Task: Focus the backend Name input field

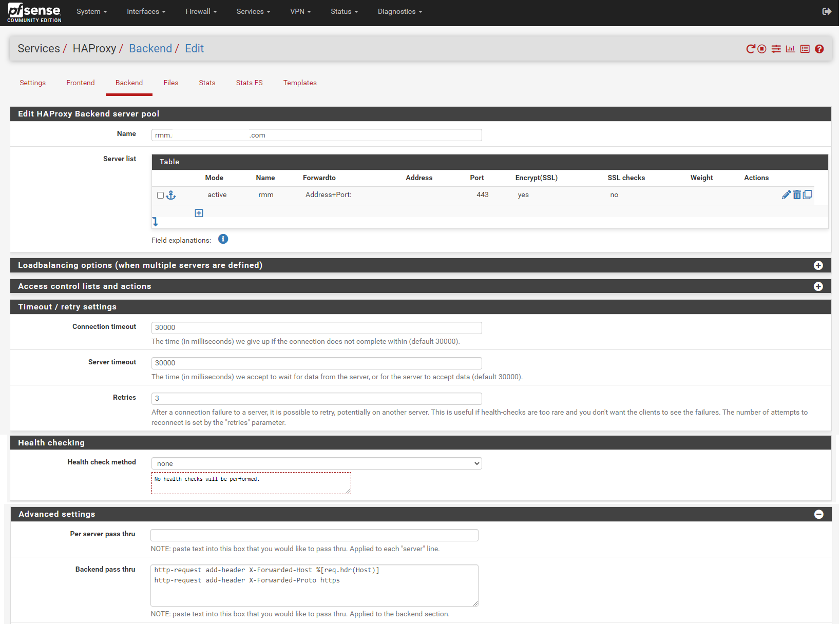Action: (317, 135)
